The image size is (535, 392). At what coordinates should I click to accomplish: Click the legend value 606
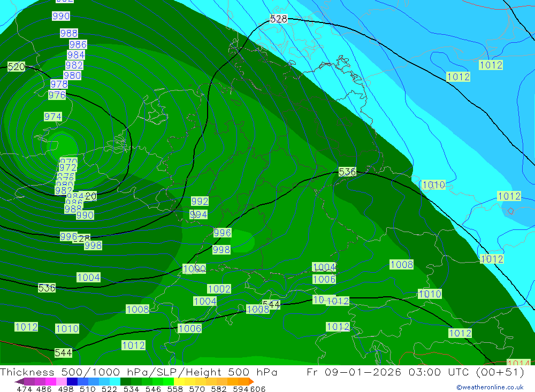click(x=258, y=389)
